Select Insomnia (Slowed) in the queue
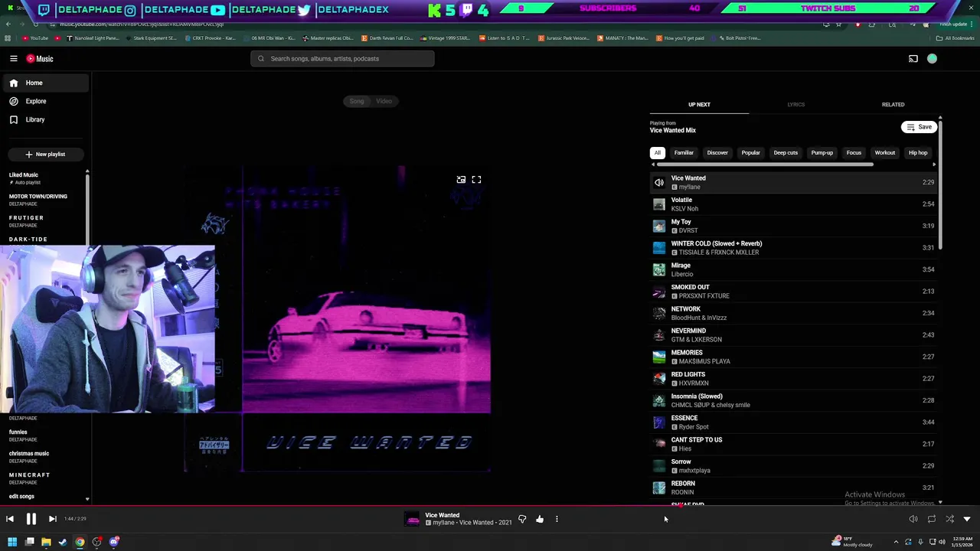Image resolution: width=980 pixels, height=551 pixels. click(x=793, y=400)
